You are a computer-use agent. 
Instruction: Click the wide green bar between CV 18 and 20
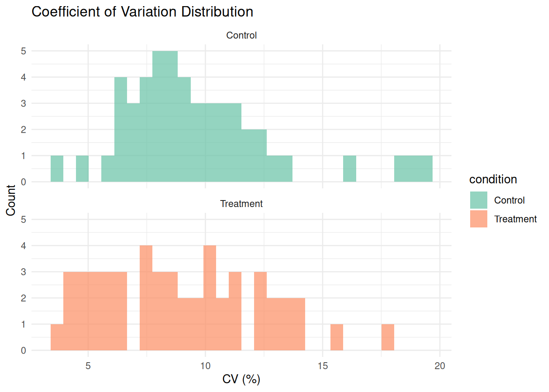413,169
